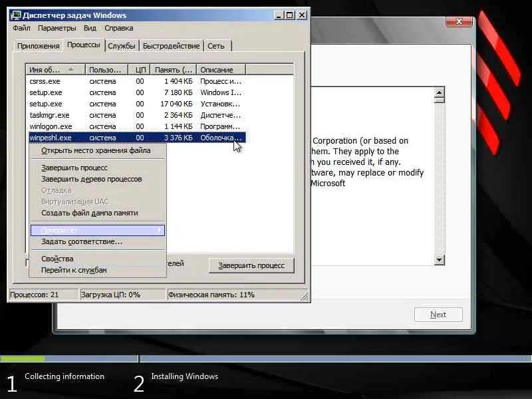Select the setup.exe row with 17 040 КБ
Screen dimensions: 532x399
[136, 104]
